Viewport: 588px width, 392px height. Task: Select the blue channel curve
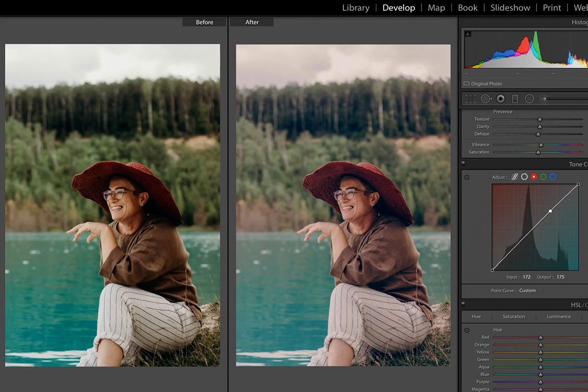(x=553, y=176)
